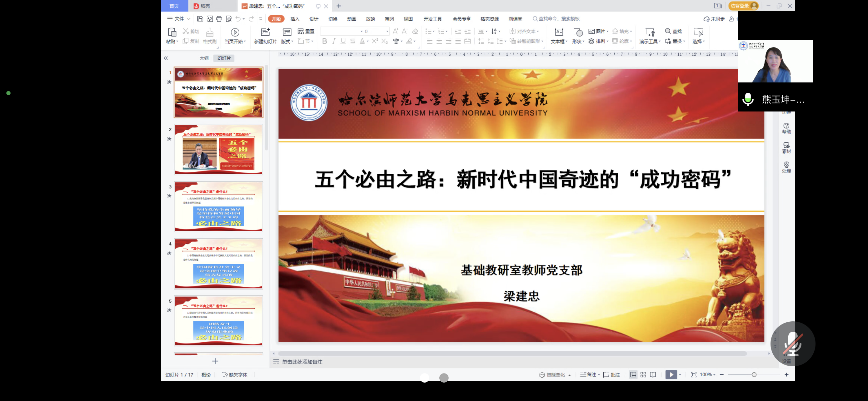868x401 pixels.
Task: Click the Format Painter (格式刷) icon
Action: point(210,36)
